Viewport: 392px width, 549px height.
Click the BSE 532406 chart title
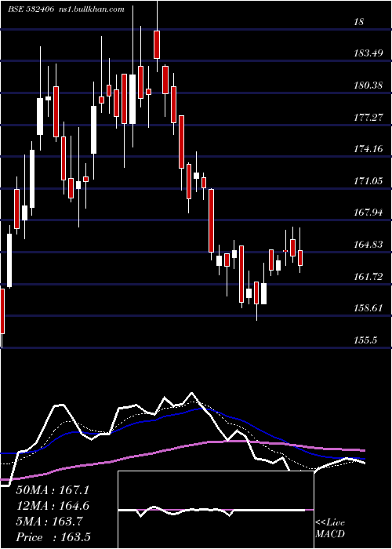point(31,9)
